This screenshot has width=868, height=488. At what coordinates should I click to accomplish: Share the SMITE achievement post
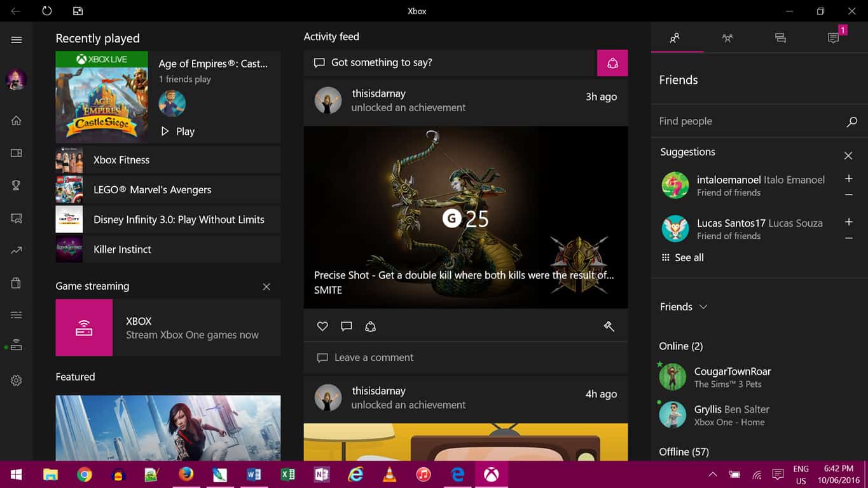click(371, 327)
